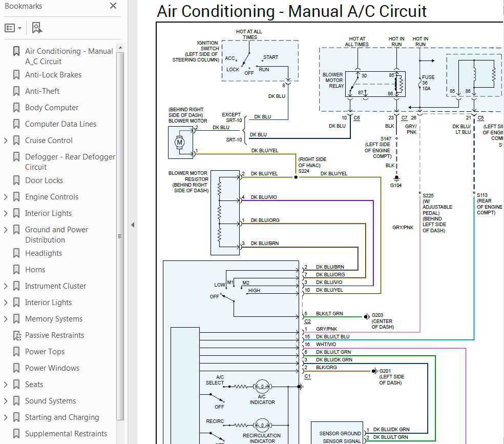504x444 pixels.
Task: Open Defogger - Rear Defogger Circuit bookmark
Action: [x=70, y=162]
